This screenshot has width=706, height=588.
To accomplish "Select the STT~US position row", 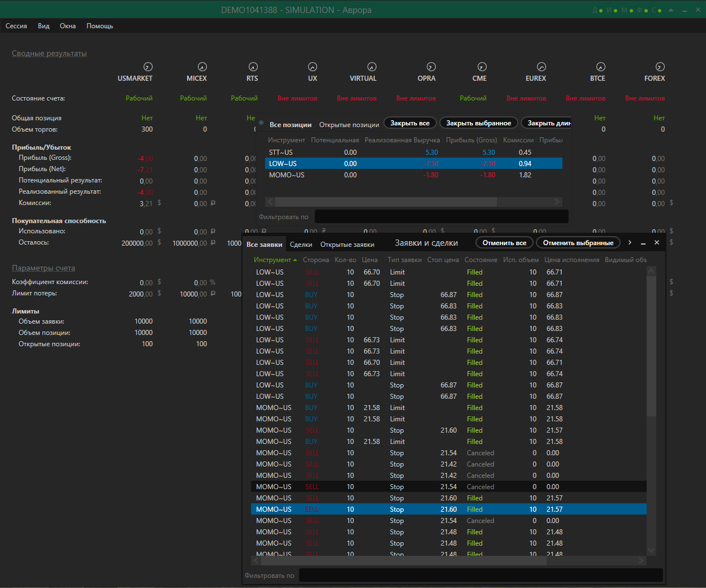I will tap(414, 153).
